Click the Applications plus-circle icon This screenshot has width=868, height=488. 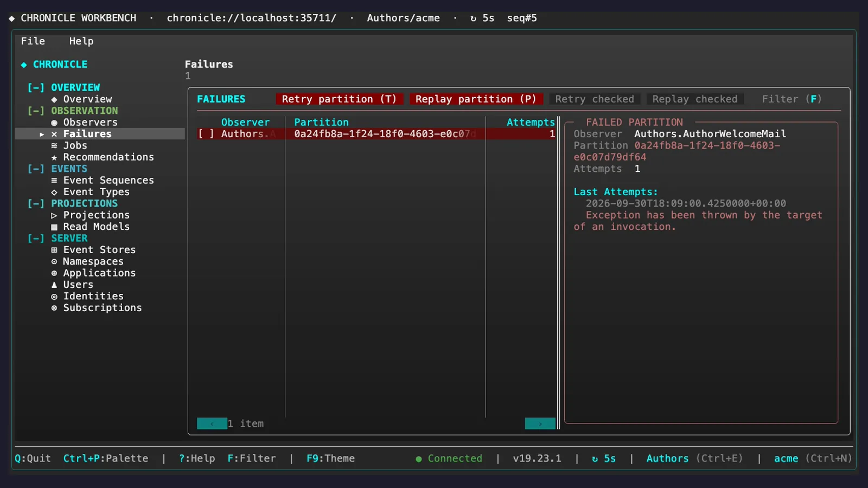[x=54, y=273]
